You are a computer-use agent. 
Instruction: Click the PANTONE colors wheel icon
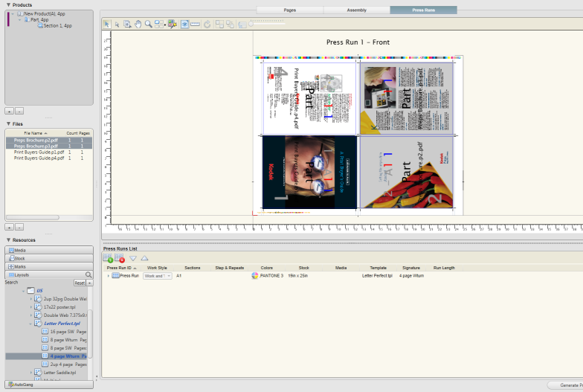[254, 275]
